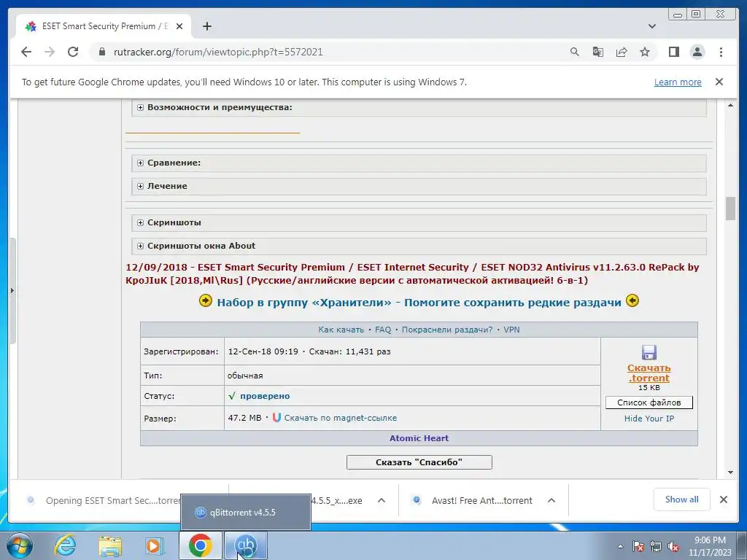Open volume speaker icon in tray
The height and width of the screenshot is (560, 747).
point(673,546)
